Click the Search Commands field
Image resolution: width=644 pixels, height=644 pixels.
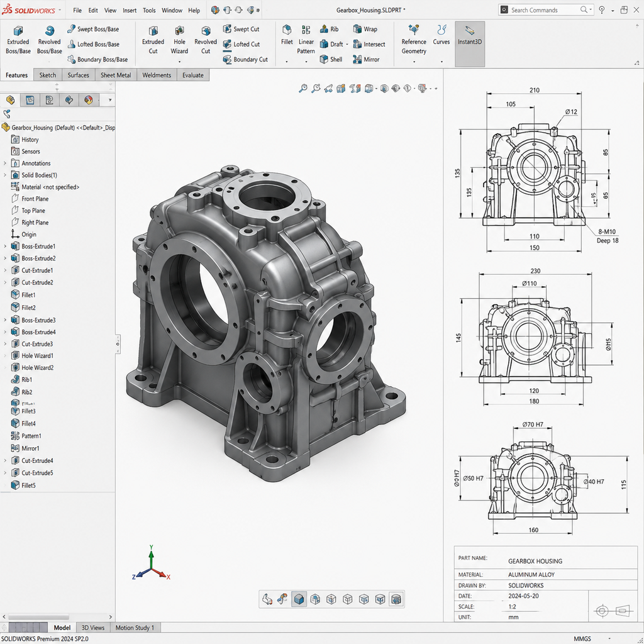pos(546,10)
